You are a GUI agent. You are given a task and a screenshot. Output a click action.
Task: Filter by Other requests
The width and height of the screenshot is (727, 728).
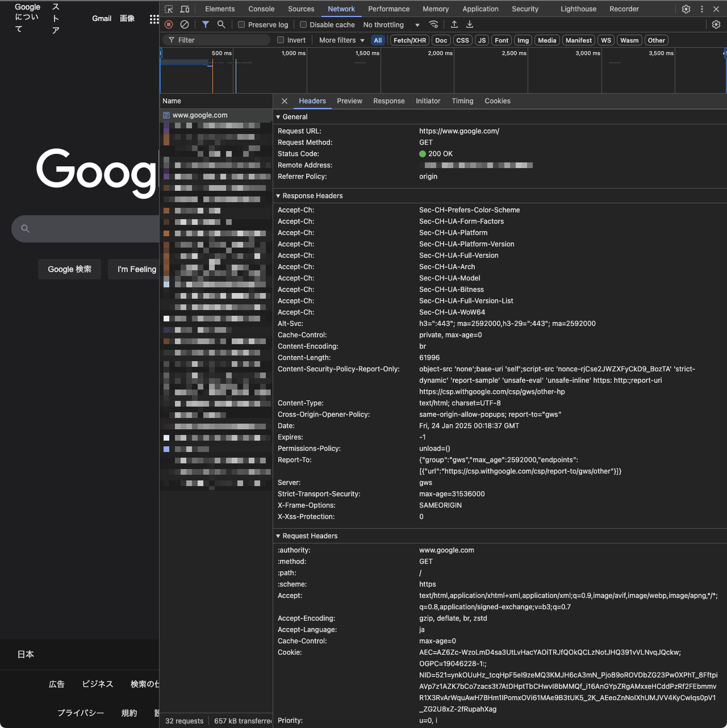point(657,40)
